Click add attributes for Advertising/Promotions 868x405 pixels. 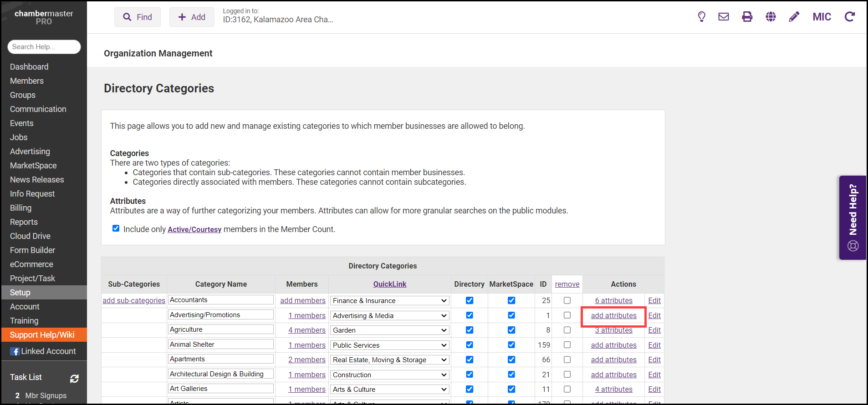[x=613, y=316]
